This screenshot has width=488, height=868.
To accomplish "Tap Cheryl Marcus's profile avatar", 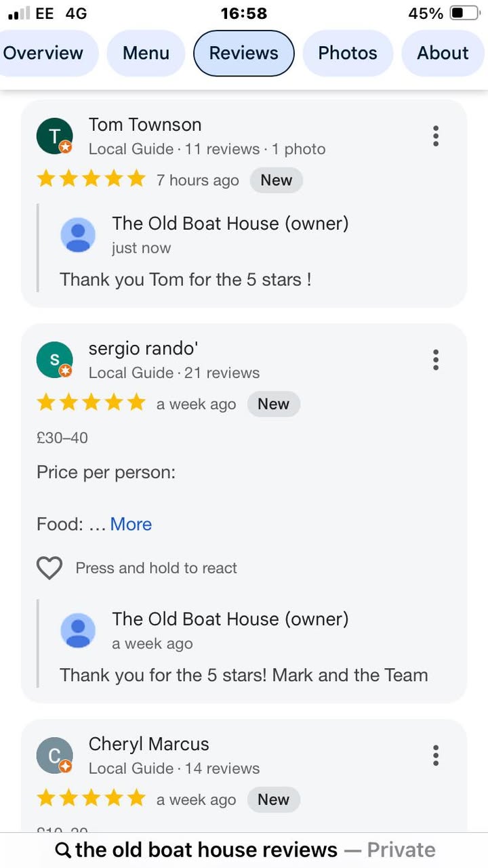I will coord(54,756).
